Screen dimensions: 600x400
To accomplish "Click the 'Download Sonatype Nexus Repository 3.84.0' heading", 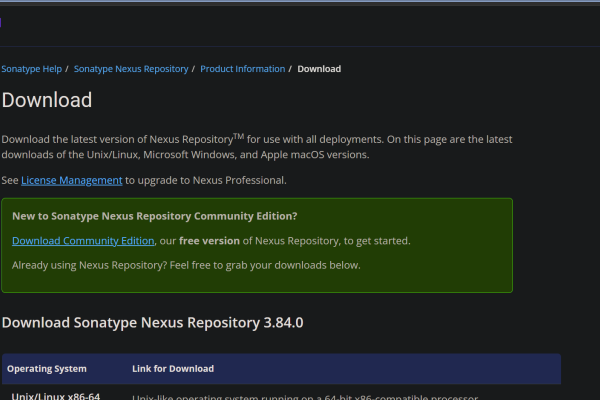I will (x=152, y=323).
